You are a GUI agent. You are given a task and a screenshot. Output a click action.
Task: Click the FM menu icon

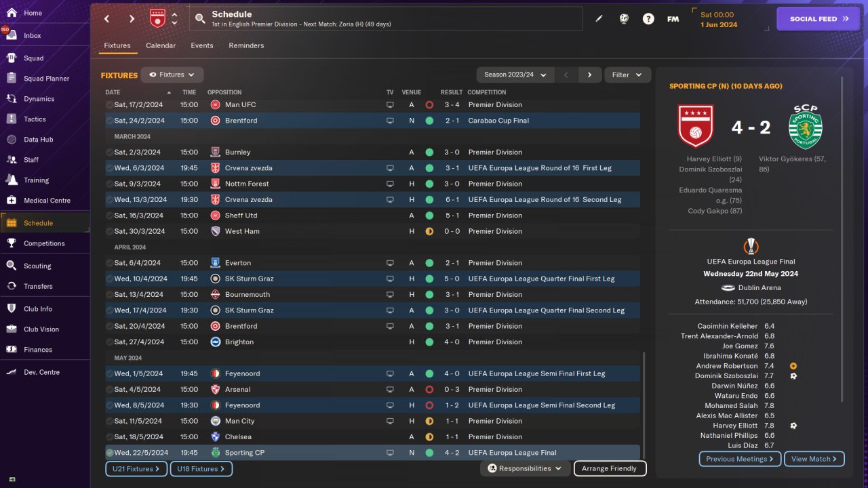(673, 19)
